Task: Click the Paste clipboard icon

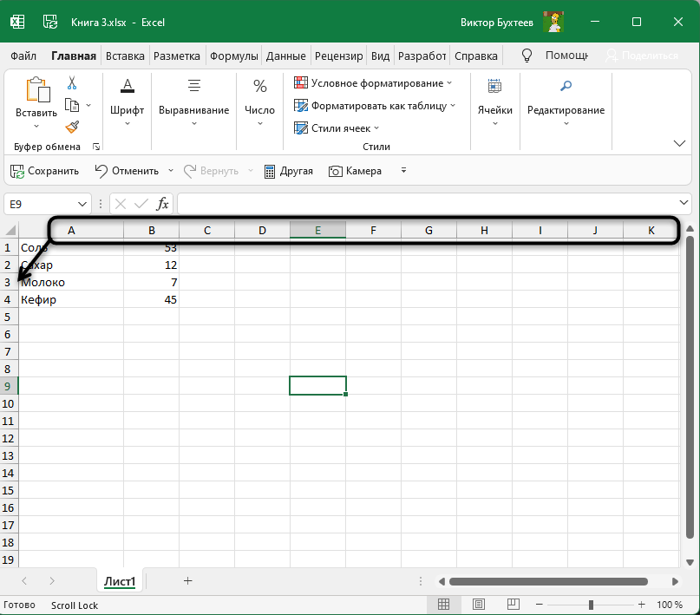Action: (x=37, y=89)
